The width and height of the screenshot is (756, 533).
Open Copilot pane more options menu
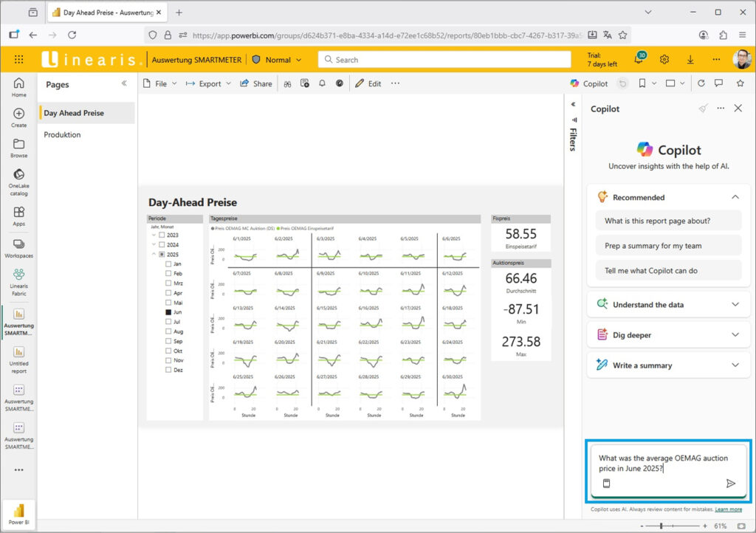point(721,109)
